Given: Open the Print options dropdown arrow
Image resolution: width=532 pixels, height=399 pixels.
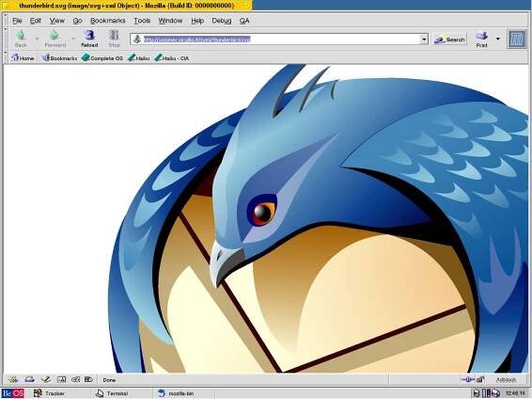Looking at the screenshot, I should click(498, 39).
